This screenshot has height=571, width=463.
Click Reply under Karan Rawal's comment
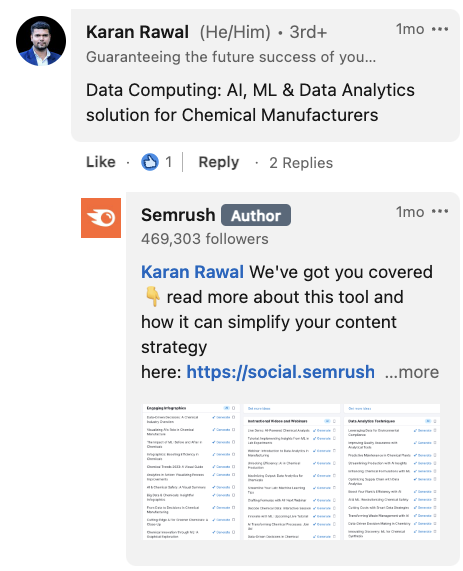coord(219,162)
